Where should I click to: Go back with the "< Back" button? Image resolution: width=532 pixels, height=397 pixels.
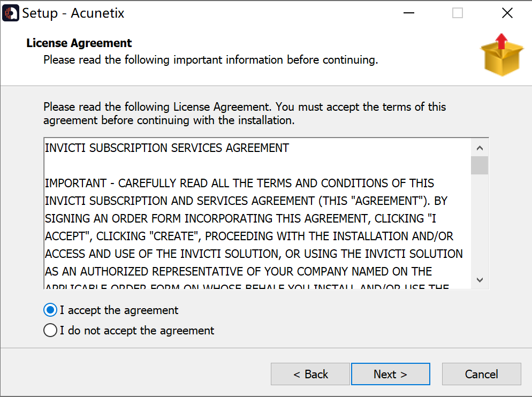pyautogui.click(x=310, y=375)
